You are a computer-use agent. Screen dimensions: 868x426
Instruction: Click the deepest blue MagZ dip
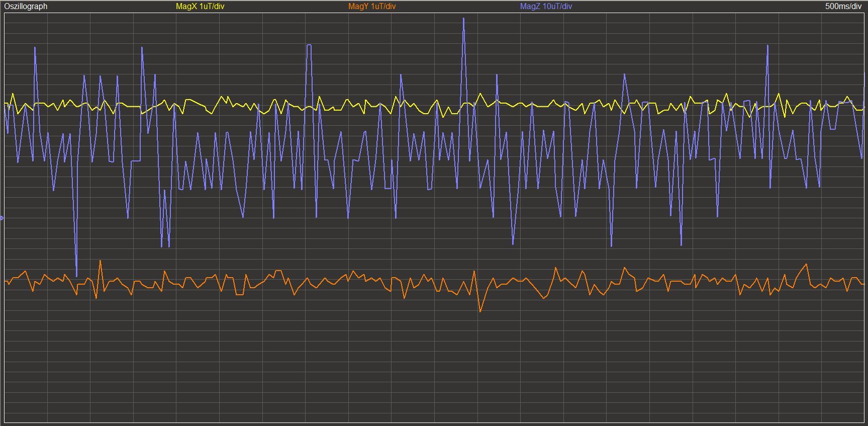(76, 275)
